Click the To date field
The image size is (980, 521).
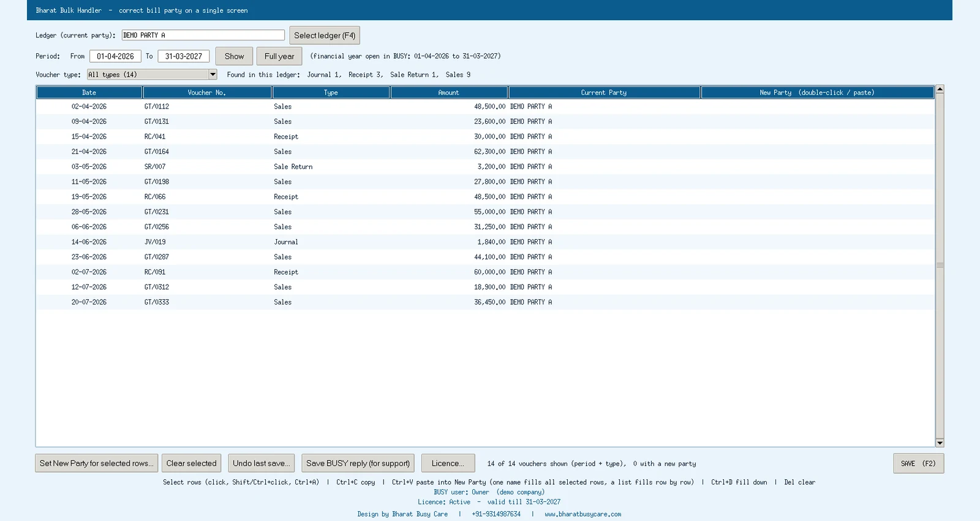click(x=184, y=56)
